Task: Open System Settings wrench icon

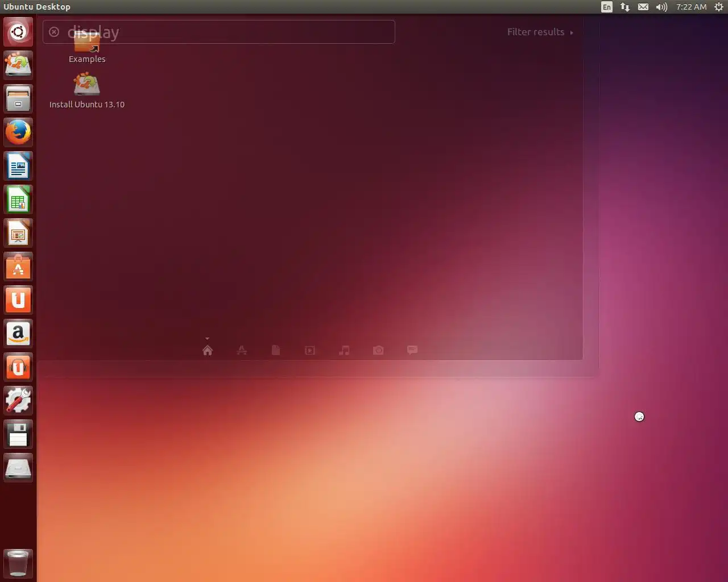Action: (x=18, y=400)
